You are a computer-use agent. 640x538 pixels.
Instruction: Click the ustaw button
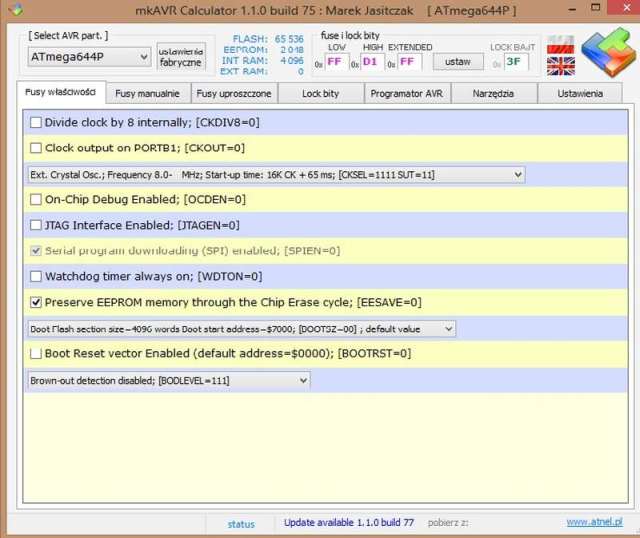(x=457, y=62)
